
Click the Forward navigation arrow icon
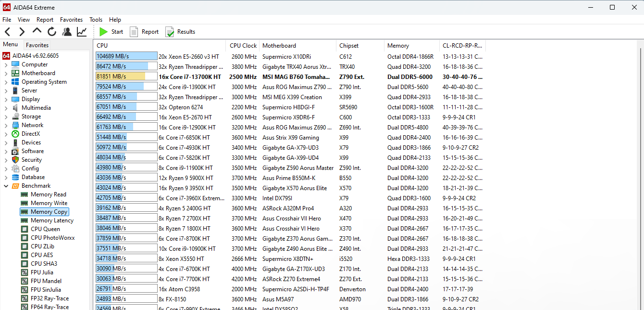[22, 32]
